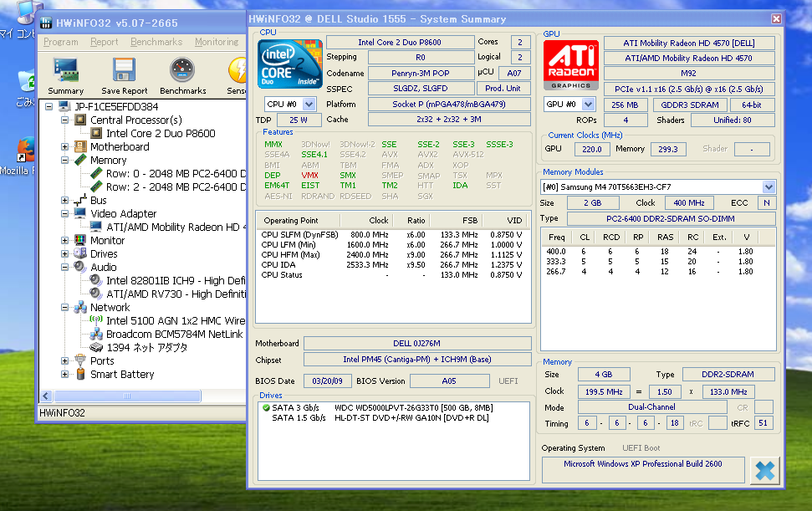This screenshot has width=812, height=511.
Task: Click the blue X close icon
Action: click(765, 471)
